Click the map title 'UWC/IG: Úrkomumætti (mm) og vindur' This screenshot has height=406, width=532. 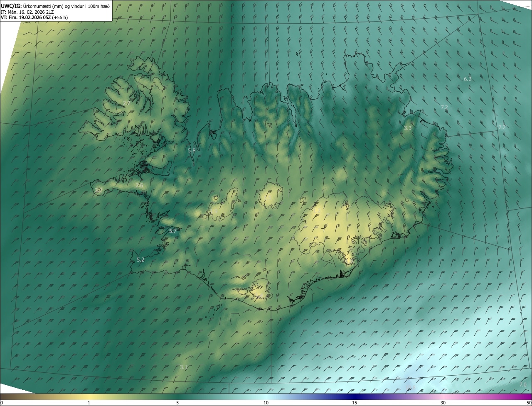(x=55, y=5)
